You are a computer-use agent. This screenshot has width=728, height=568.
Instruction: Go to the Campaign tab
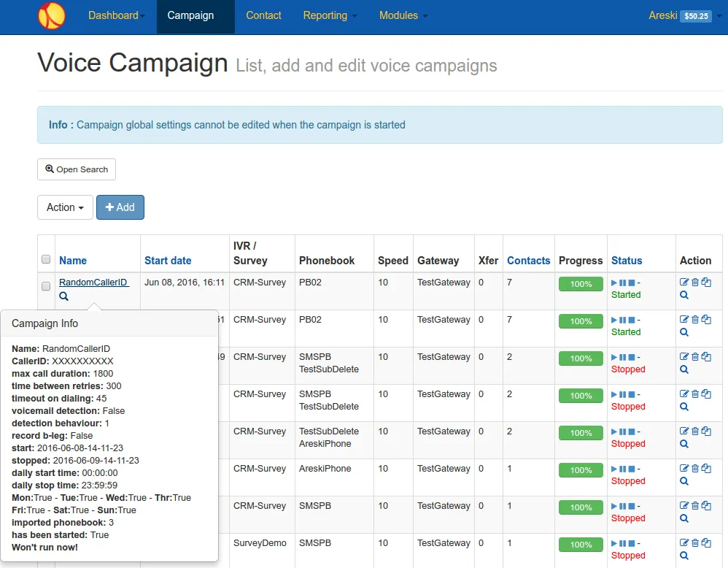(195, 15)
